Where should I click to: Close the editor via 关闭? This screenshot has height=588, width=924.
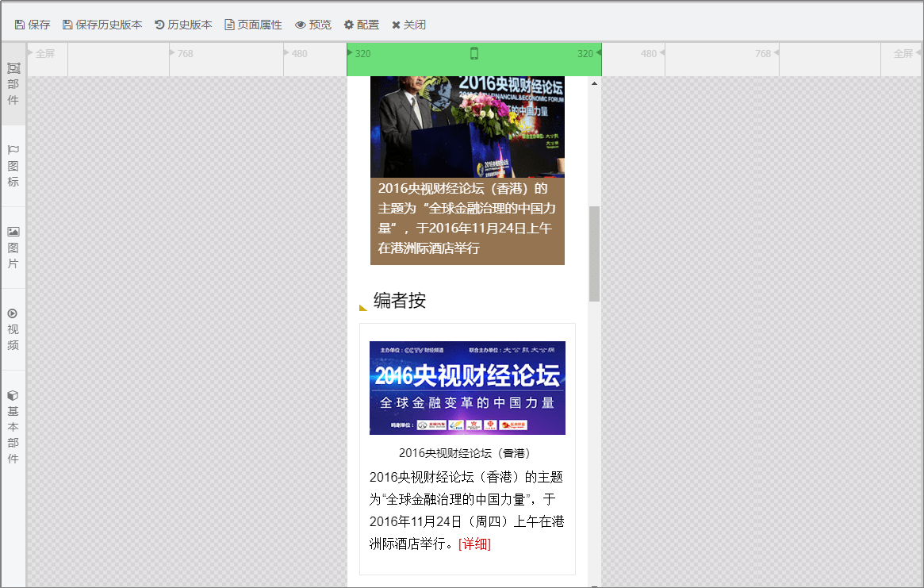click(x=408, y=24)
